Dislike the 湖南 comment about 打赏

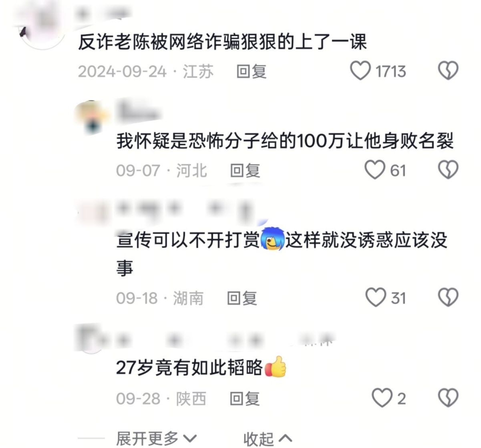click(448, 298)
